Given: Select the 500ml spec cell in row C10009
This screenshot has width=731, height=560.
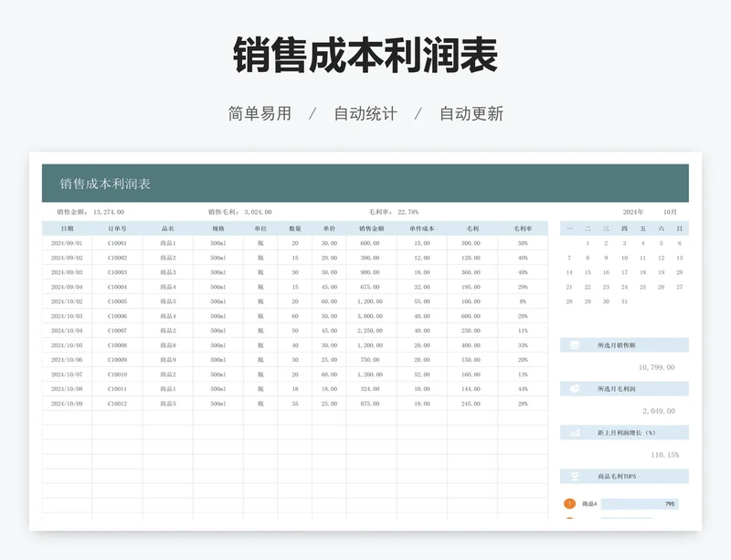Looking at the screenshot, I should (x=218, y=360).
